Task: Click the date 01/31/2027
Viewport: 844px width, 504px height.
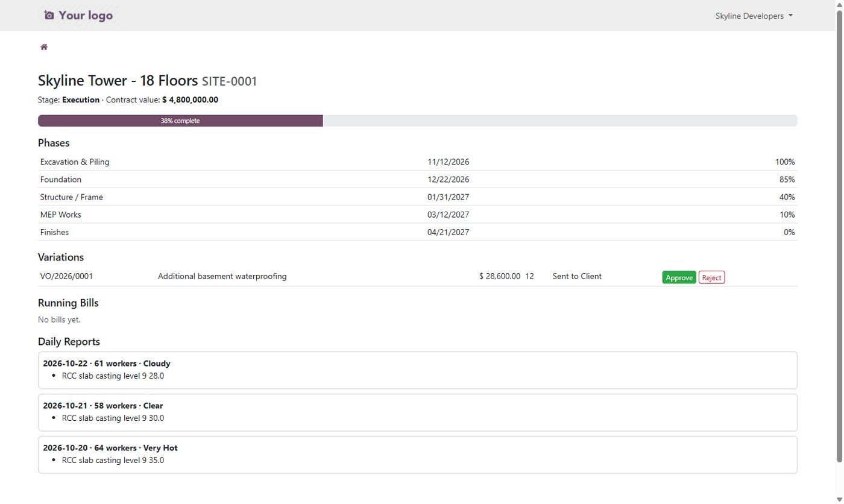Action: (x=449, y=197)
